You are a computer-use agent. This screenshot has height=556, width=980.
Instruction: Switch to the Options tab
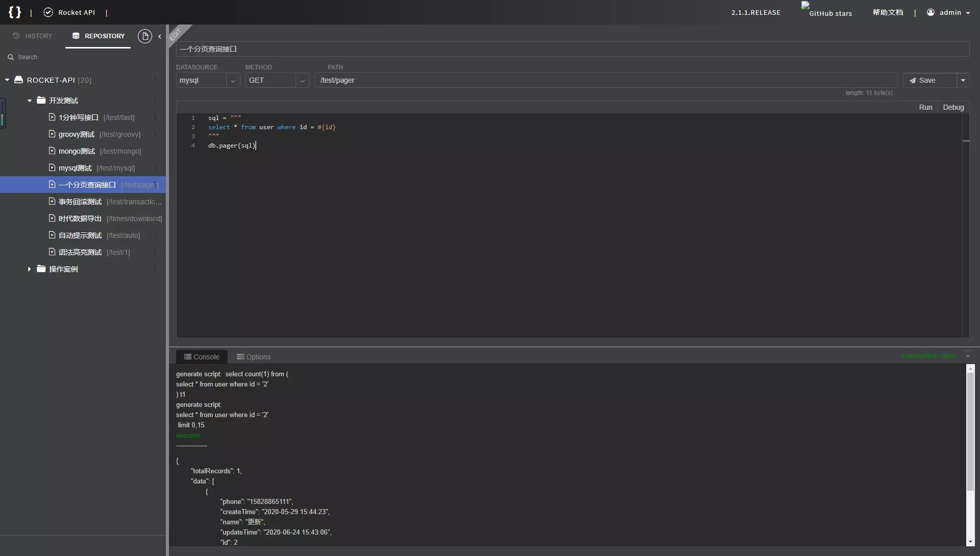(254, 356)
